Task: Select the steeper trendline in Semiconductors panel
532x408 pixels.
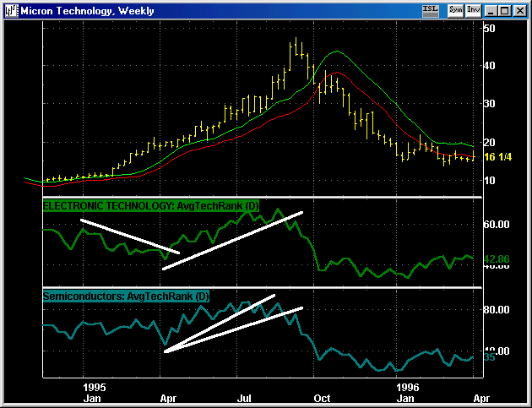Action: tap(220, 324)
